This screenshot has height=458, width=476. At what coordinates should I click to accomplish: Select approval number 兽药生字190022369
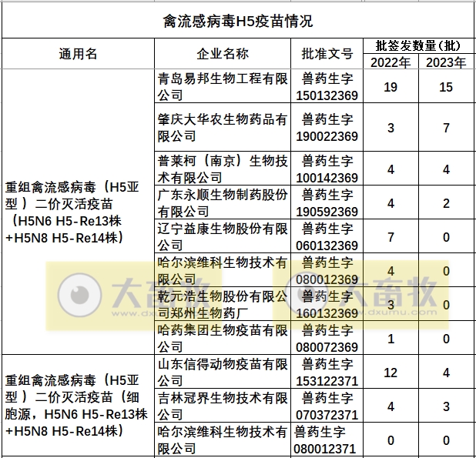point(327,127)
